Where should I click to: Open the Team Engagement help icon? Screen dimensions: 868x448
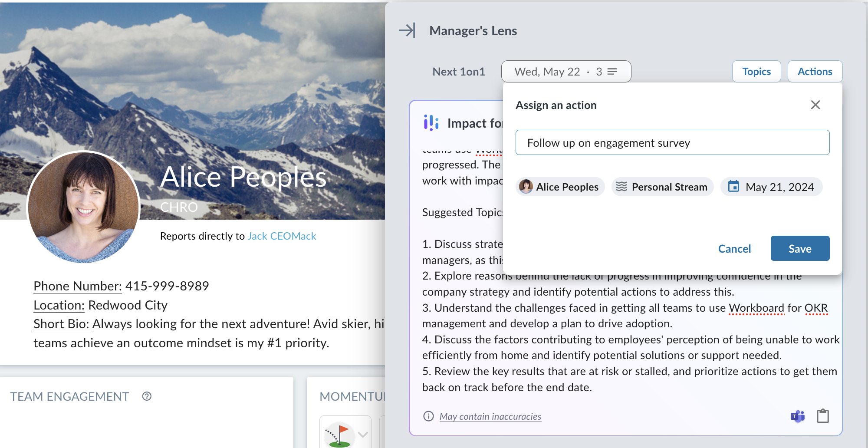click(147, 396)
